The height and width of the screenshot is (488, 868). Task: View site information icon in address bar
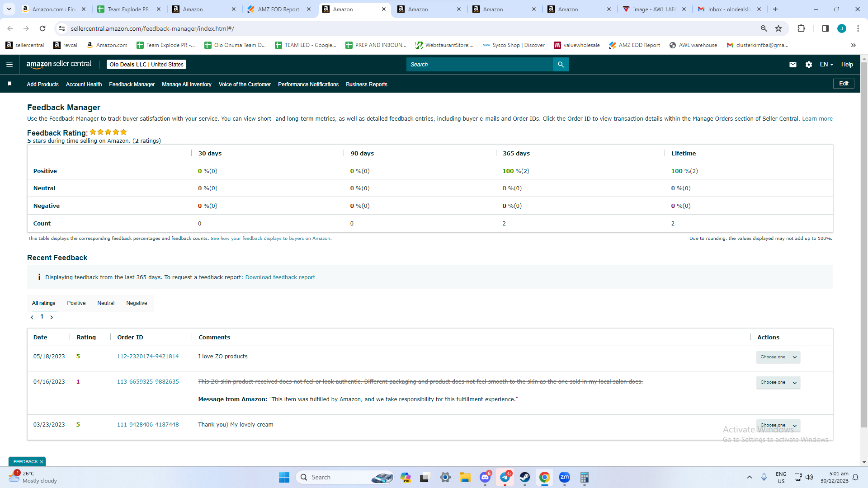[62, 28]
